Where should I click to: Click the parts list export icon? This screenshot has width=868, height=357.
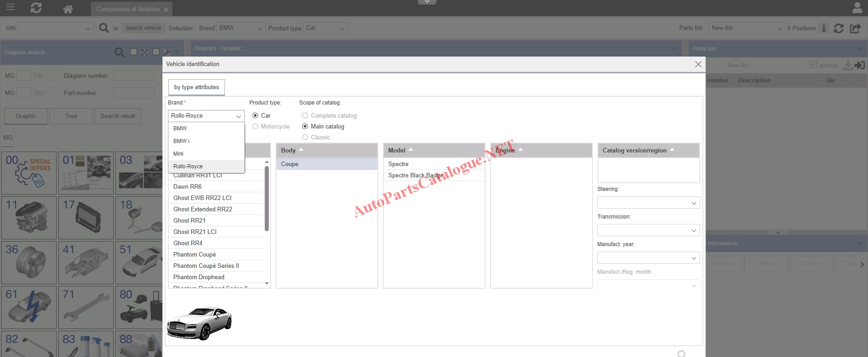pos(855,28)
